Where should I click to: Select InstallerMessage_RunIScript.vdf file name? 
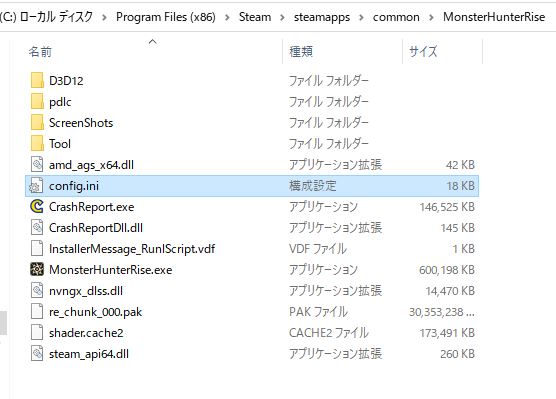pyautogui.click(x=132, y=249)
